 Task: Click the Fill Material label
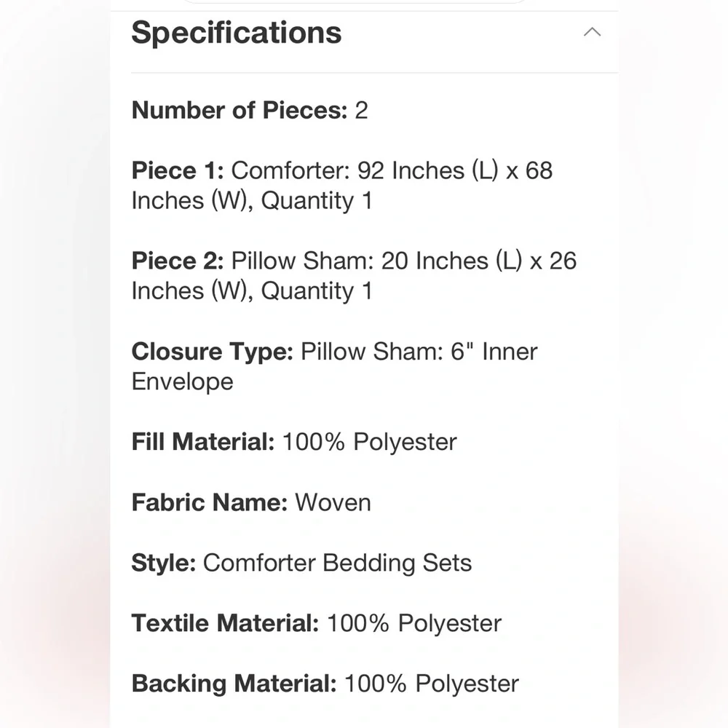(203, 442)
